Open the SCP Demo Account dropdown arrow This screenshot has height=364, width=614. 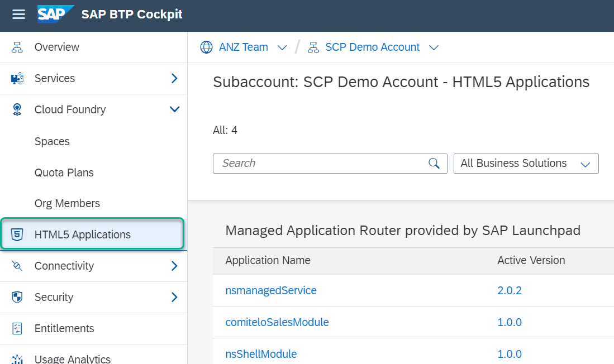click(434, 48)
